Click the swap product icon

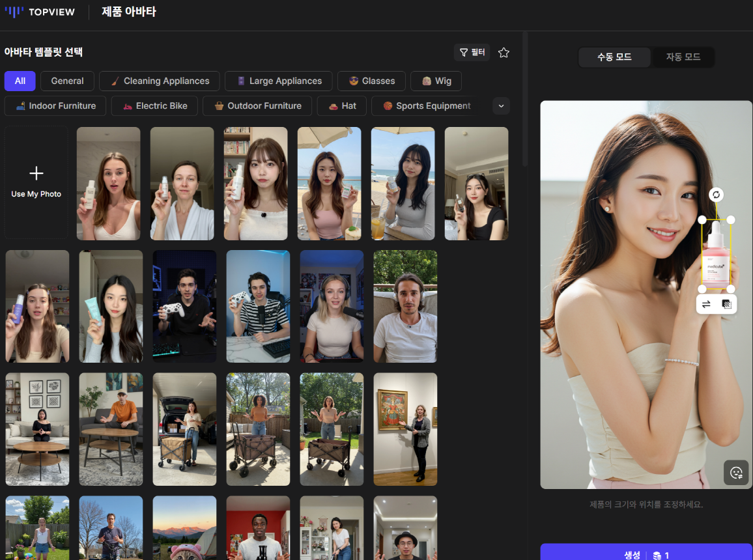706,304
